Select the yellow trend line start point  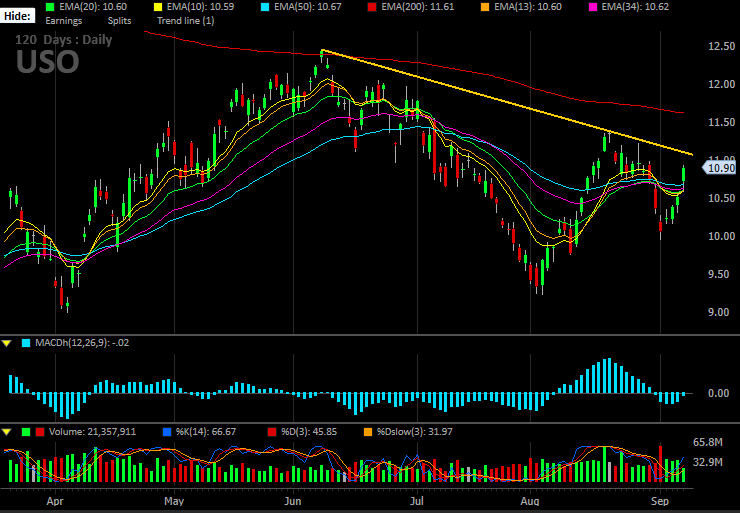322,50
